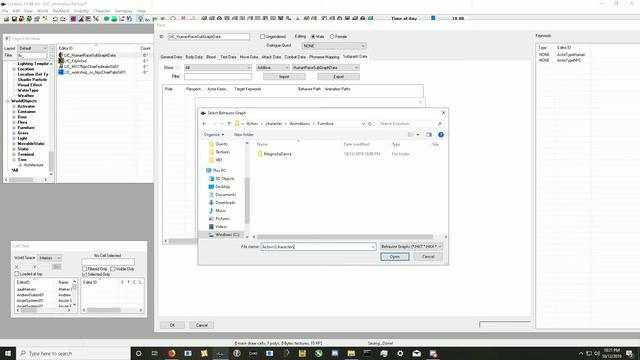Click the preview pane icon in file dialog
The width and height of the screenshot is (640, 360).
click(x=429, y=135)
